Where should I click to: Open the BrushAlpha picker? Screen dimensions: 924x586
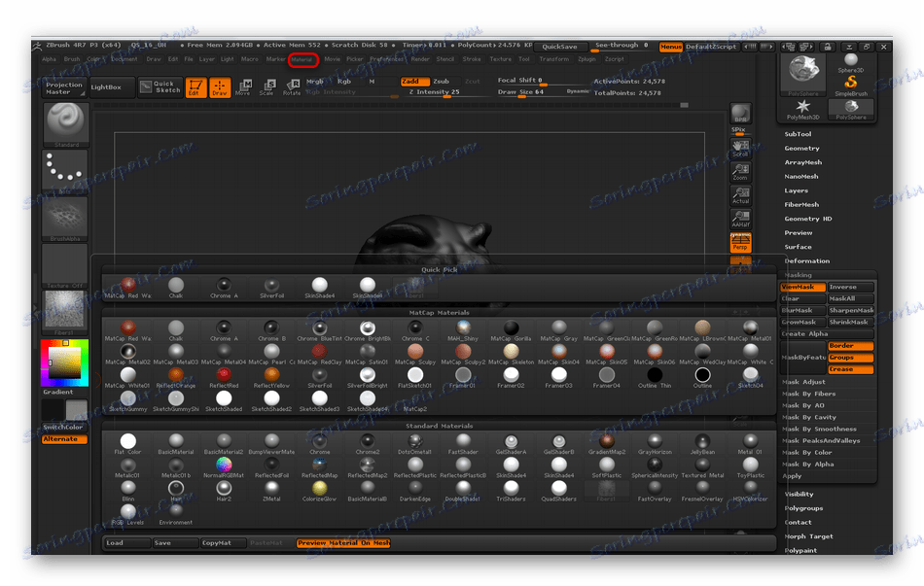click(x=66, y=219)
